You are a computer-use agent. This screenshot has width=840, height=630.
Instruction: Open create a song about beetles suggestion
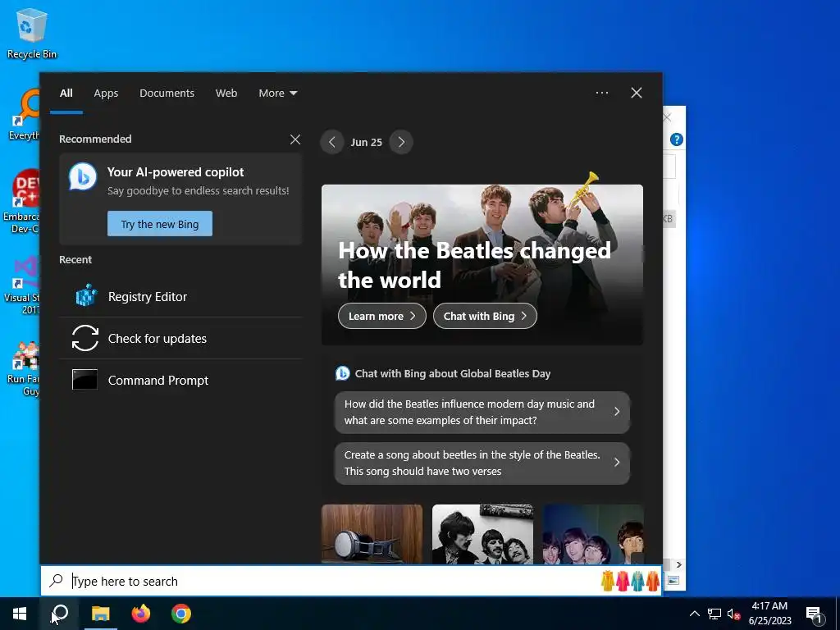click(x=482, y=463)
